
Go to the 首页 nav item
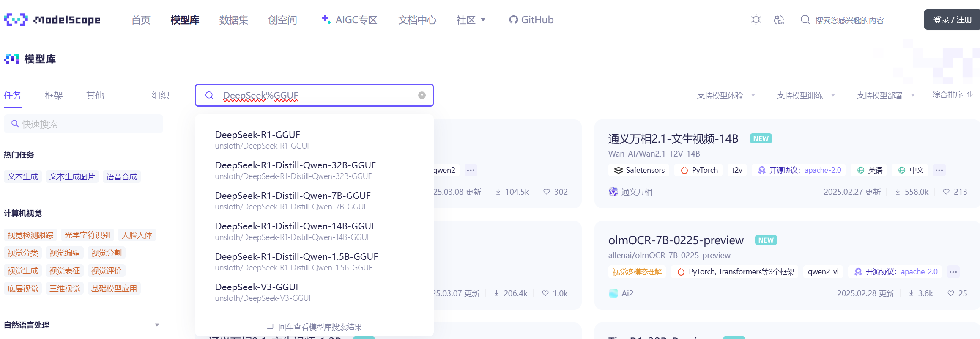point(141,20)
